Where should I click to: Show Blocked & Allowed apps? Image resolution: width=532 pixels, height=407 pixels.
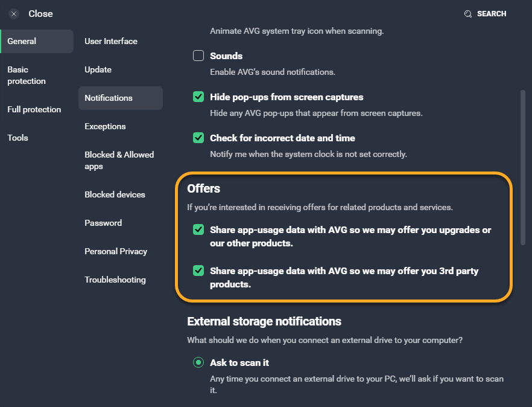[x=119, y=161]
